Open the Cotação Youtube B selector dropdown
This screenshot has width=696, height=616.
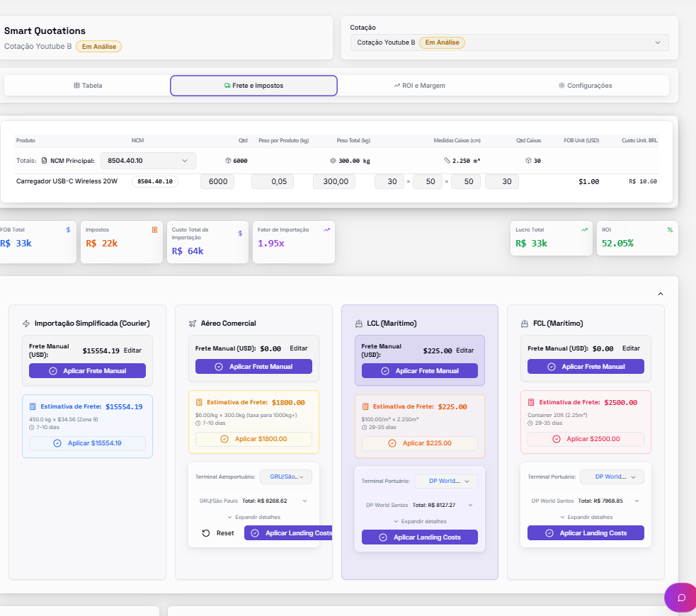pyautogui.click(x=509, y=42)
